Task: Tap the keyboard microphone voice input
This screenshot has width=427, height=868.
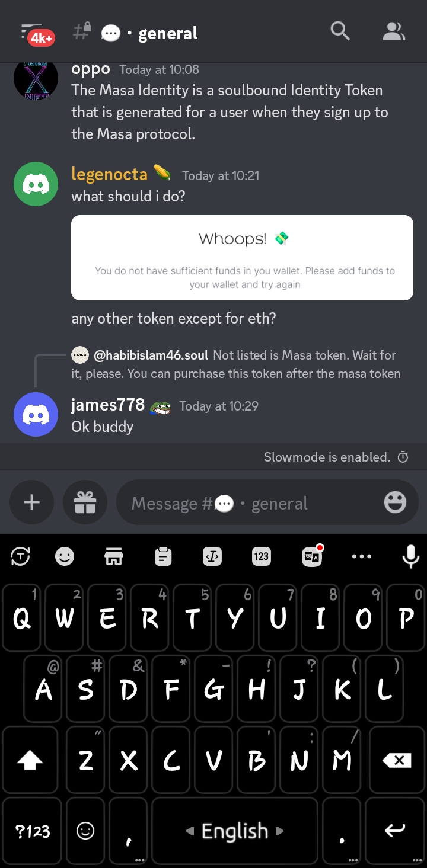Action: coord(410,556)
